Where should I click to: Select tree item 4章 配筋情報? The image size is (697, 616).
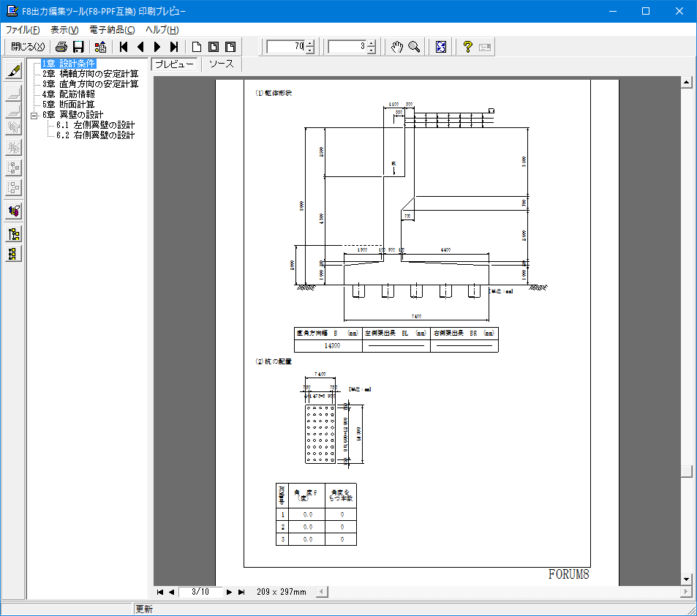[69, 94]
